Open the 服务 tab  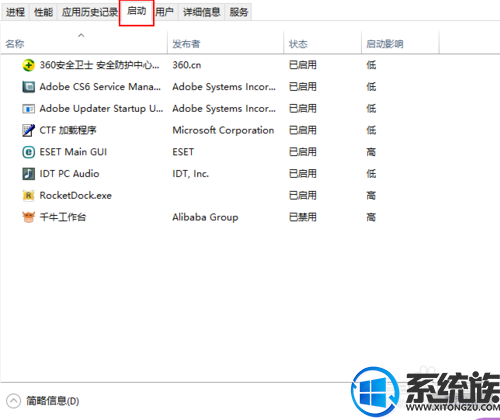(x=239, y=12)
